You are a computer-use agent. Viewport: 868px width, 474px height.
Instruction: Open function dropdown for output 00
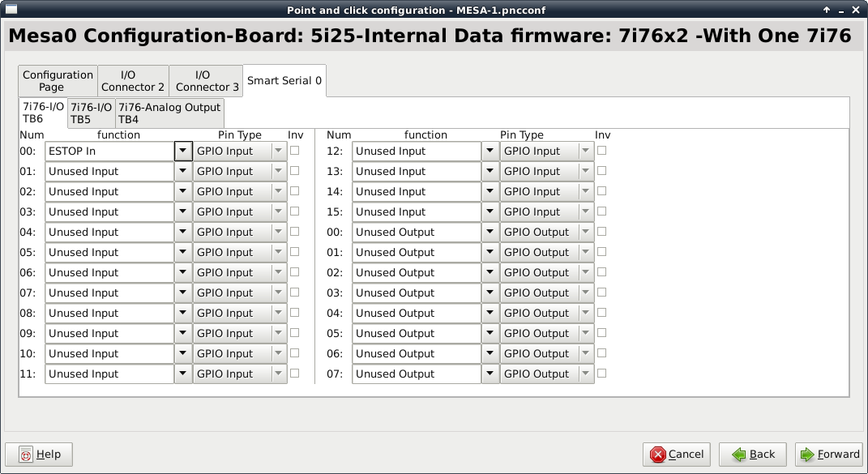[490, 233]
